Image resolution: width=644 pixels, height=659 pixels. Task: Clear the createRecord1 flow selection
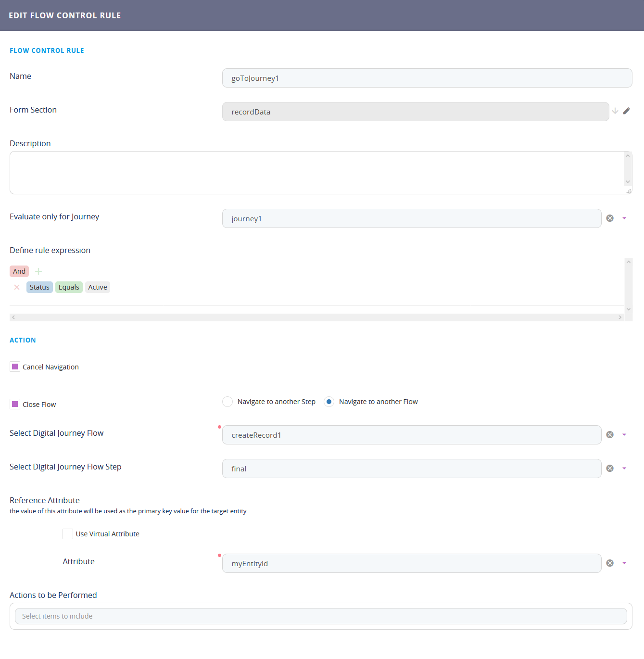pos(609,435)
